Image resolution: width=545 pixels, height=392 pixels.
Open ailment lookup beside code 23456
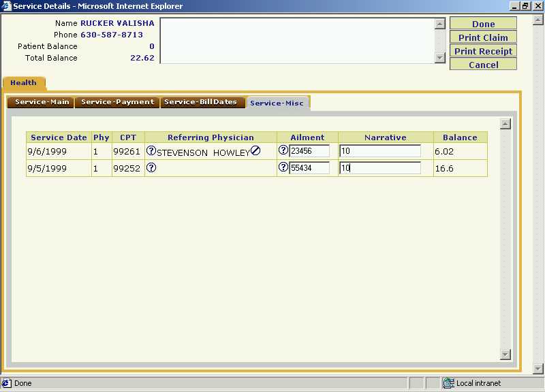(x=283, y=150)
